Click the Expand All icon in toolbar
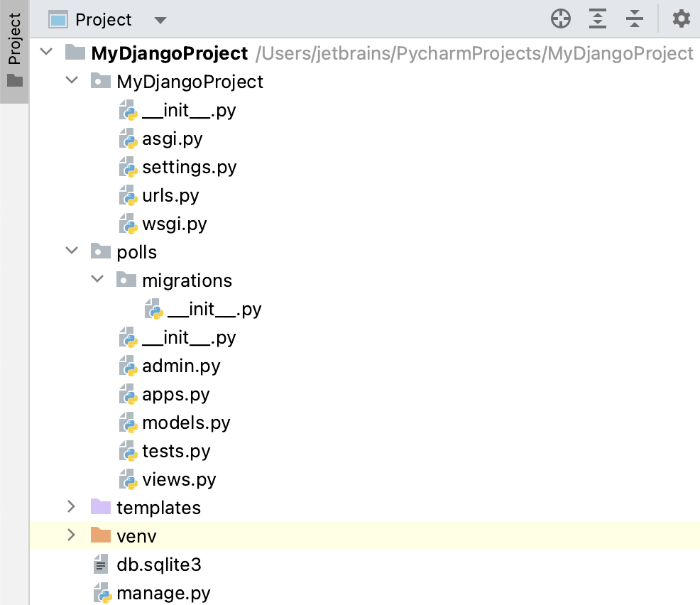Image resolution: width=700 pixels, height=605 pixels. [597, 19]
